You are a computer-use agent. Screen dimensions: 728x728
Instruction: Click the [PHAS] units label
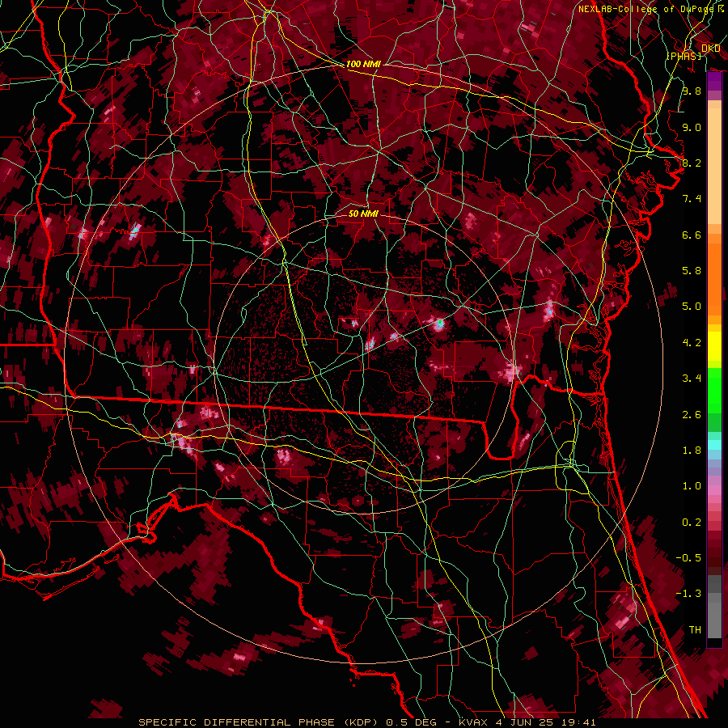point(684,57)
